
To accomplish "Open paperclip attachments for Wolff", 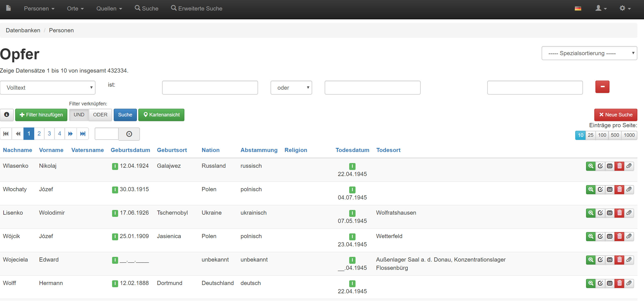I will 629,283.
